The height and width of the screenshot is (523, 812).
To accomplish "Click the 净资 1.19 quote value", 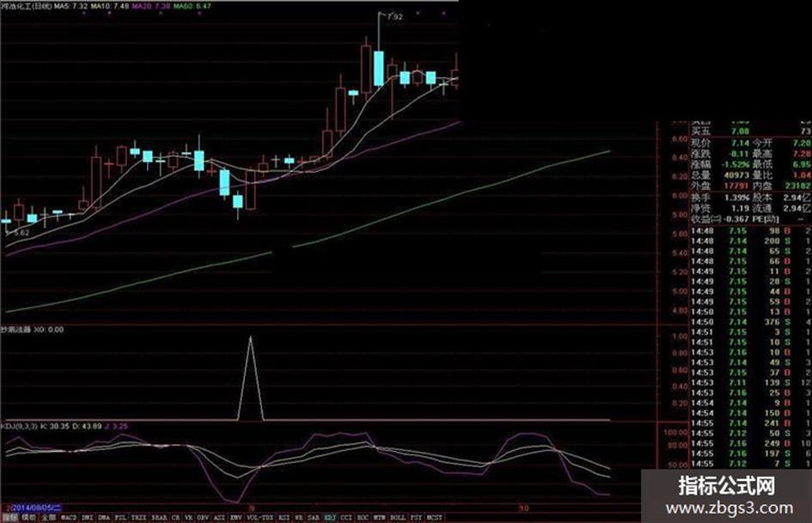I will [741, 208].
